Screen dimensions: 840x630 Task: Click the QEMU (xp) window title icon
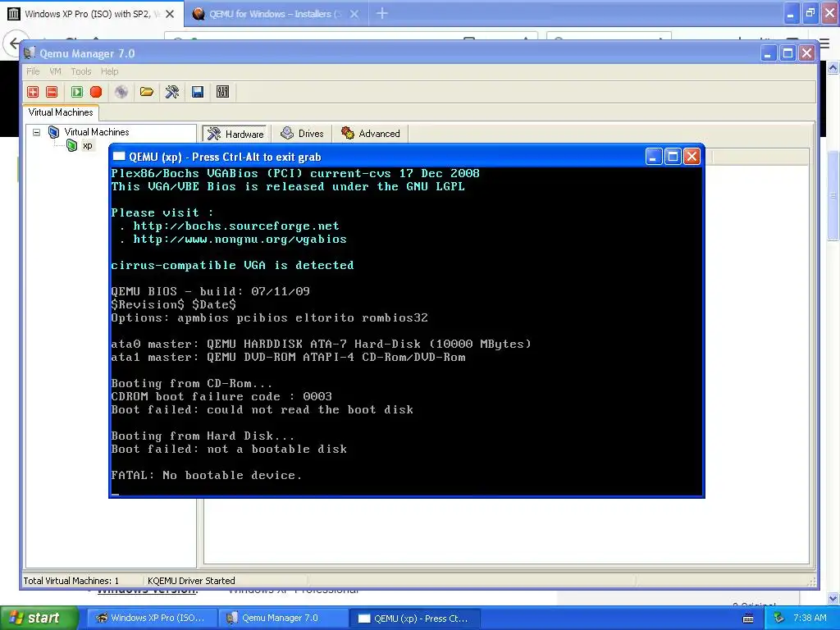(x=119, y=157)
